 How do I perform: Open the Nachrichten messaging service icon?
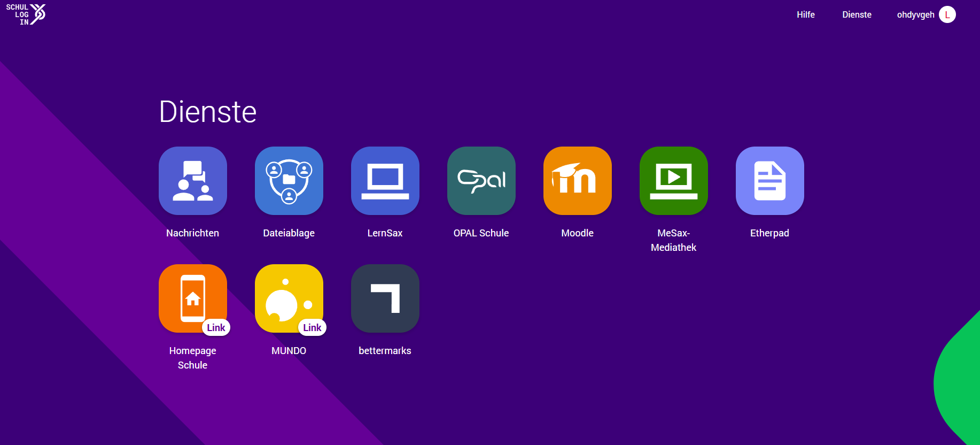click(193, 181)
